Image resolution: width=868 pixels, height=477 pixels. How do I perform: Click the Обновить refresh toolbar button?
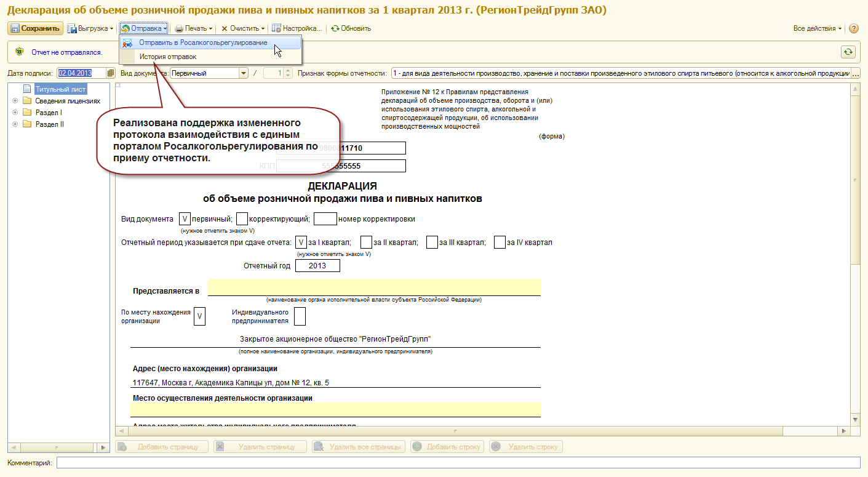coord(351,28)
